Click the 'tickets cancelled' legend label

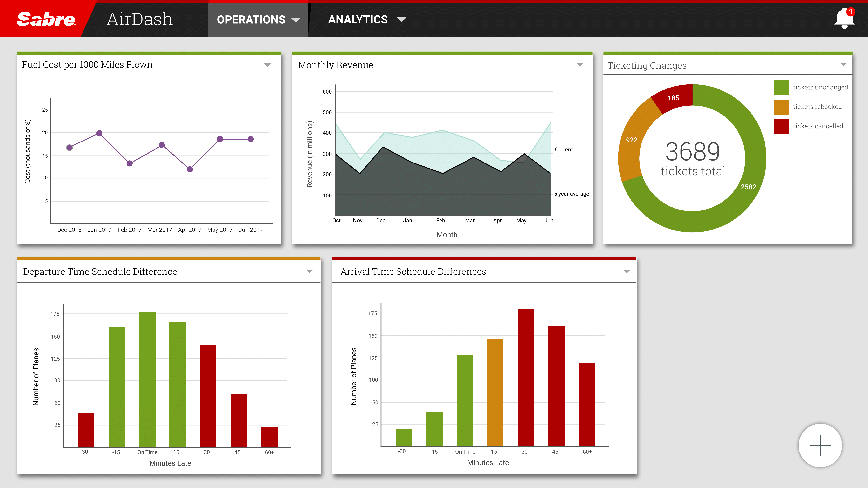(x=818, y=126)
